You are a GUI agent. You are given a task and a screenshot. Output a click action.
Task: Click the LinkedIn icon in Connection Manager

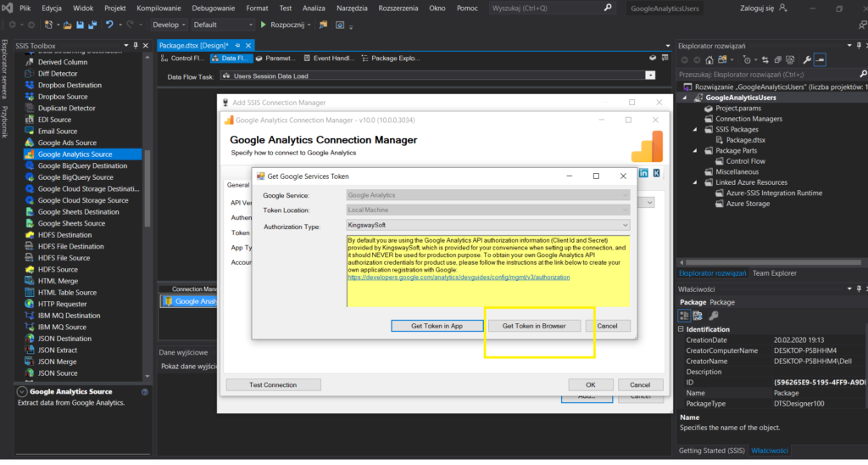coord(643,173)
